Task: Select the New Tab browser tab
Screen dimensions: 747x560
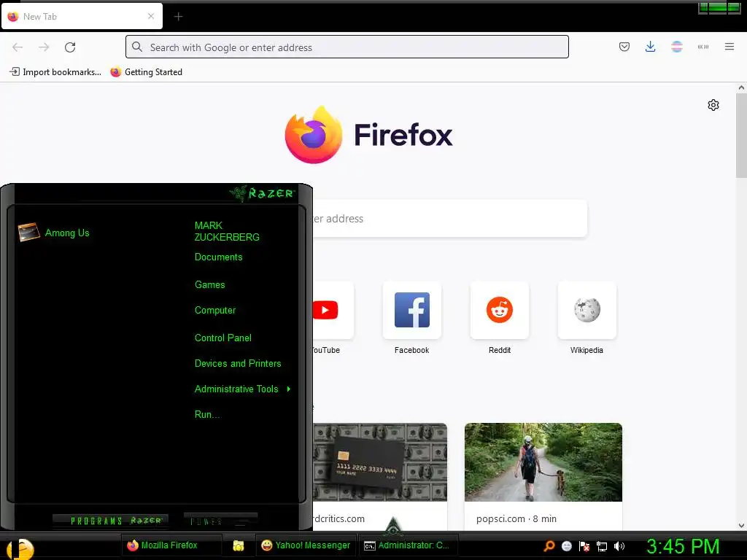Action: pos(82,16)
